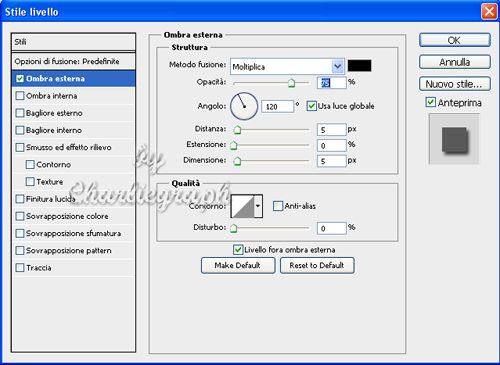Uncheck the Anteprima preview checkbox
The height and width of the screenshot is (365, 500).
tap(431, 102)
